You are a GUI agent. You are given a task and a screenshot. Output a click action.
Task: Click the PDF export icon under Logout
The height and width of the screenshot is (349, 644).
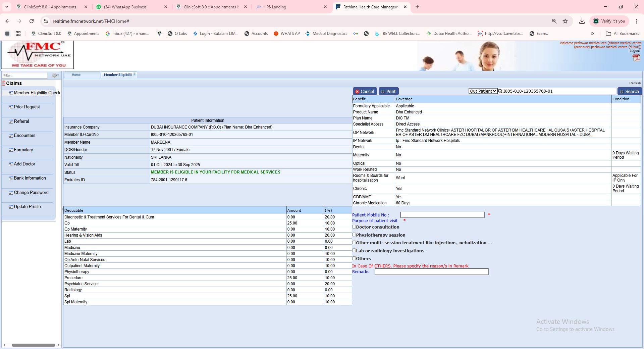[x=636, y=58]
